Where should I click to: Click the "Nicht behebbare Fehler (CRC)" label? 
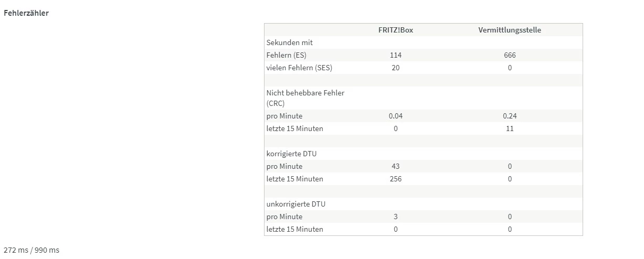[305, 98]
